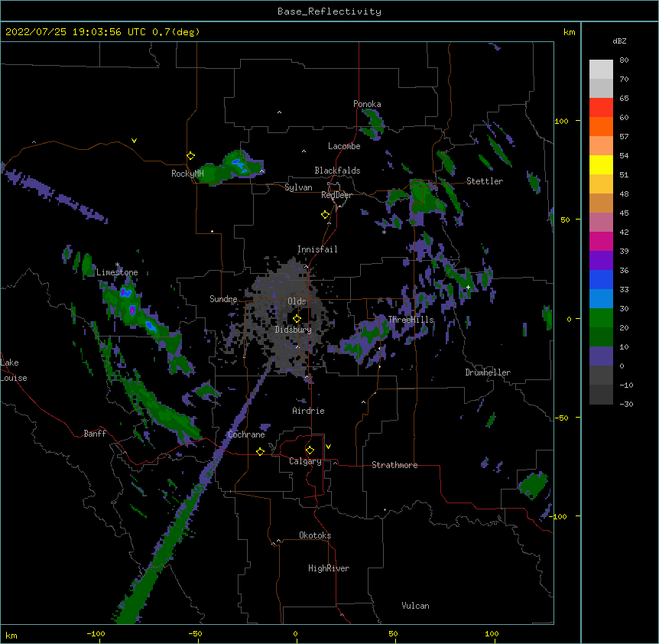Click the Innisfail label

tap(317, 249)
